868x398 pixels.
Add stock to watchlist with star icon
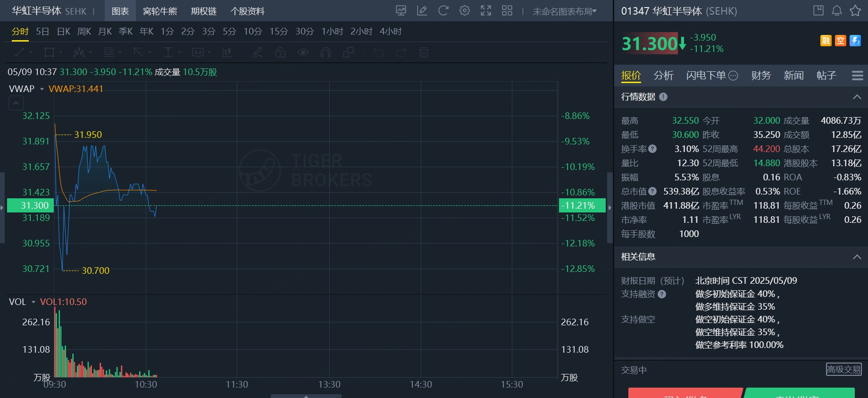point(855,10)
